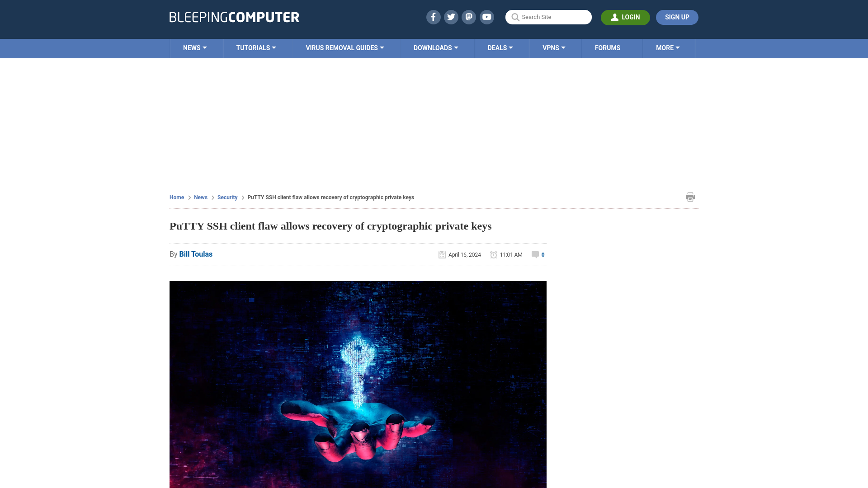This screenshot has width=868, height=488.
Task: Click the SIGN UP button
Action: pyautogui.click(x=677, y=17)
